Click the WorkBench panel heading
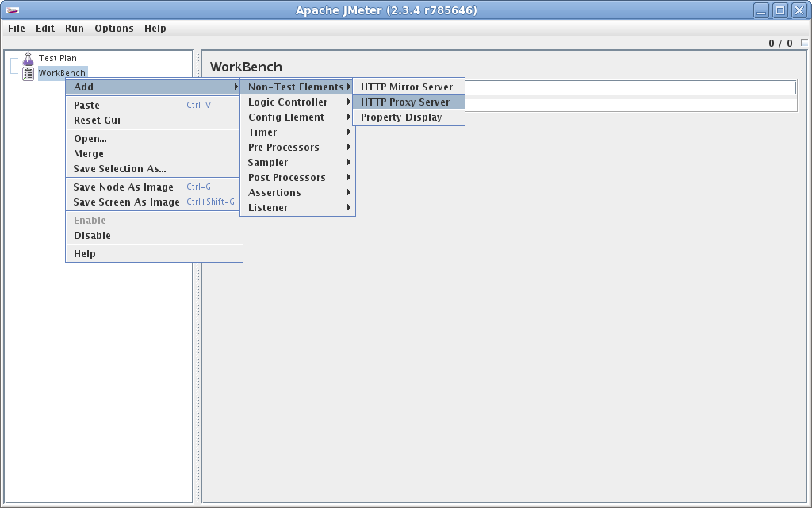The width and height of the screenshot is (812, 508). coord(246,67)
